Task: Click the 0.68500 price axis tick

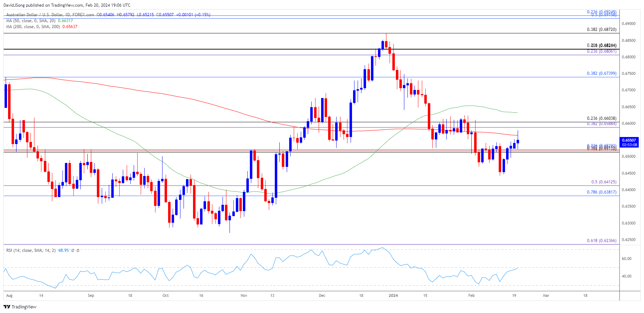Action: click(629, 40)
